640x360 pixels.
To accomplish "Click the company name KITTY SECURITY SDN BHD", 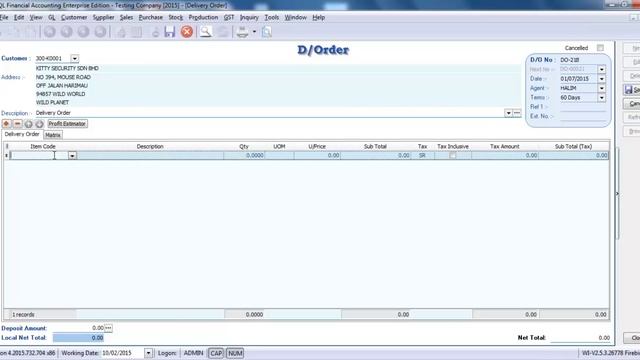I will 67,69.
